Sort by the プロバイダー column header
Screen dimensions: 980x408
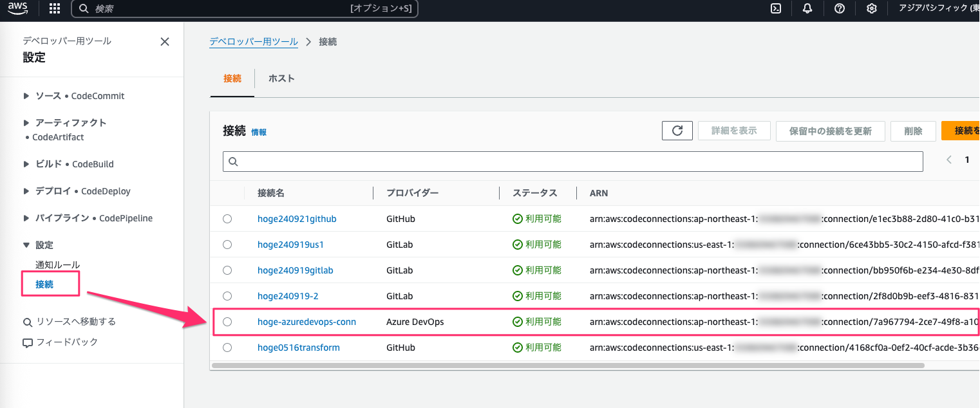click(413, 193)
